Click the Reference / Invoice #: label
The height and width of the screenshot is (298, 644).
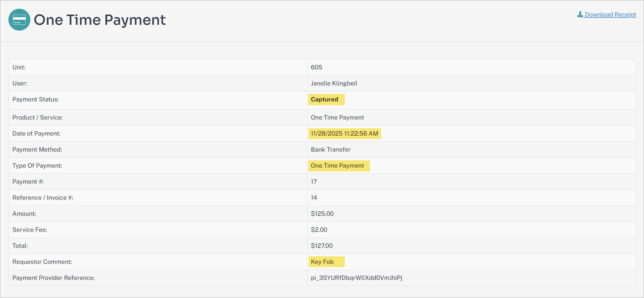coord(43,198)
